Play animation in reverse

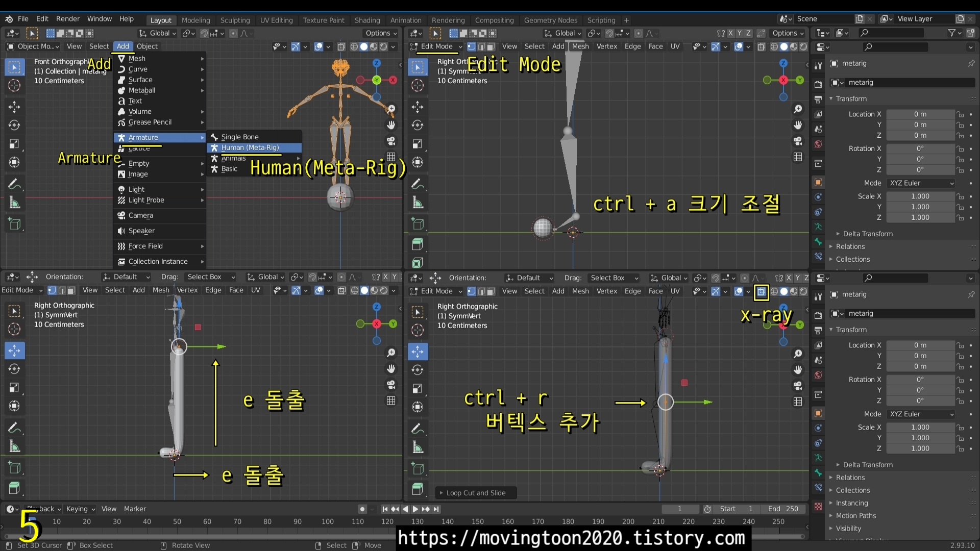(405, 509)
